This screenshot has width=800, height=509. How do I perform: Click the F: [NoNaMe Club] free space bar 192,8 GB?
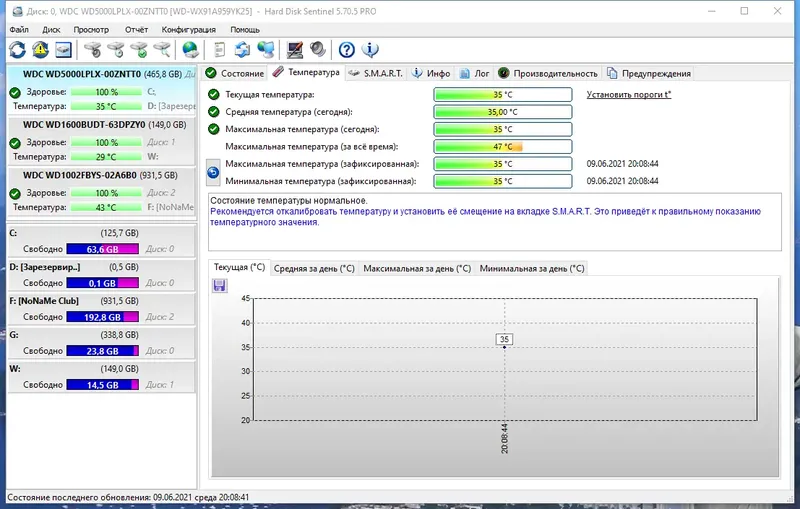pos(103,317)
